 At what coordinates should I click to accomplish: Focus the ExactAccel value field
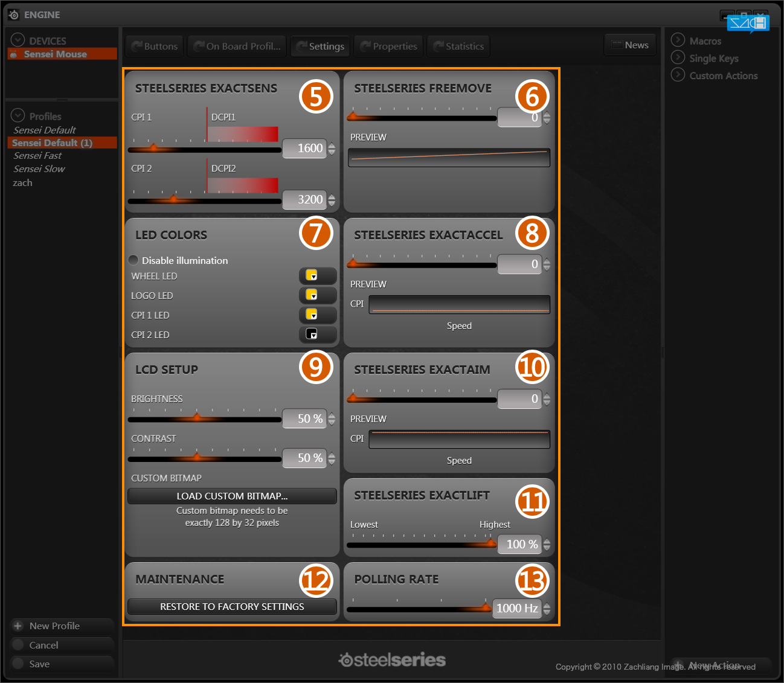[519, 264]
